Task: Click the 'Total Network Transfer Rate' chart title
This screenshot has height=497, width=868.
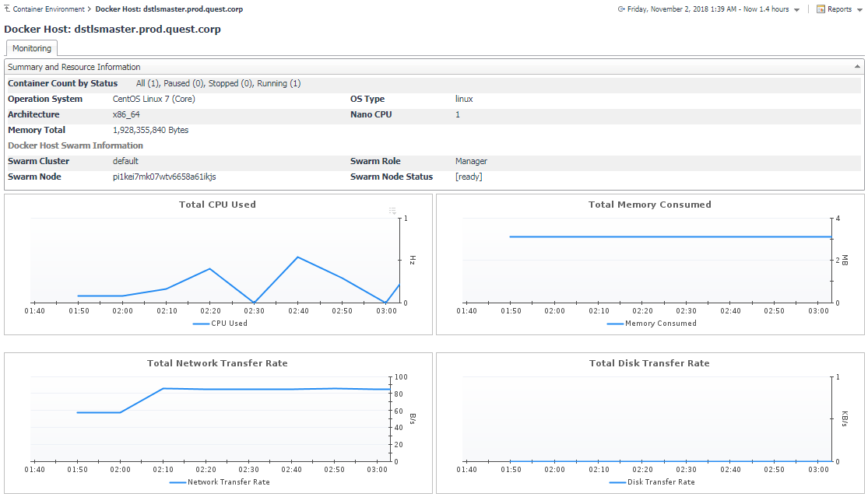Action: point(217,363)
